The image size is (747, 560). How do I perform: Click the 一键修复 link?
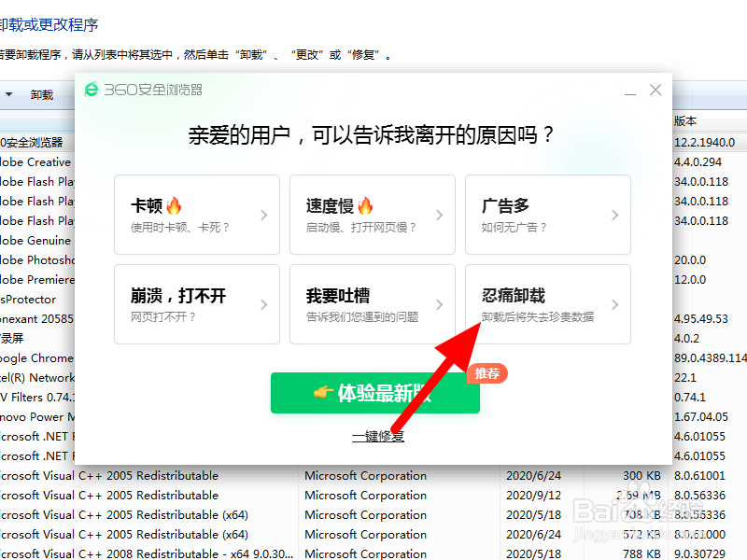pyautogui.click(x=378, y=436)
